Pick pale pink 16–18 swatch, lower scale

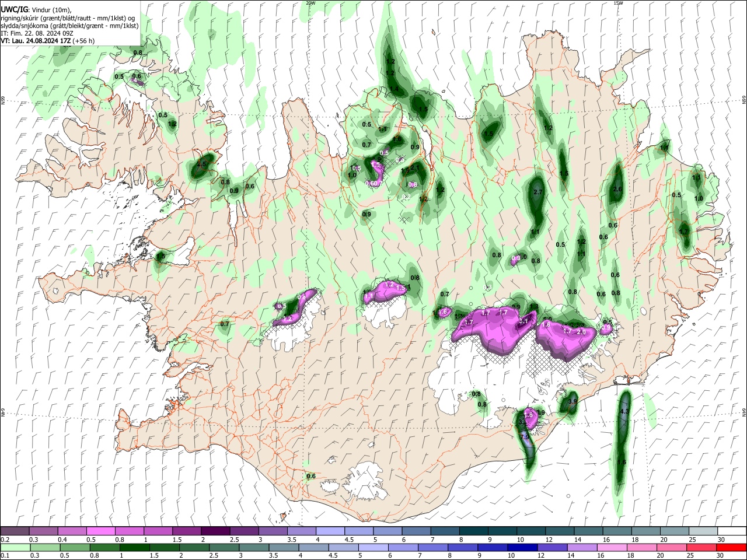(x=612, y=547)
